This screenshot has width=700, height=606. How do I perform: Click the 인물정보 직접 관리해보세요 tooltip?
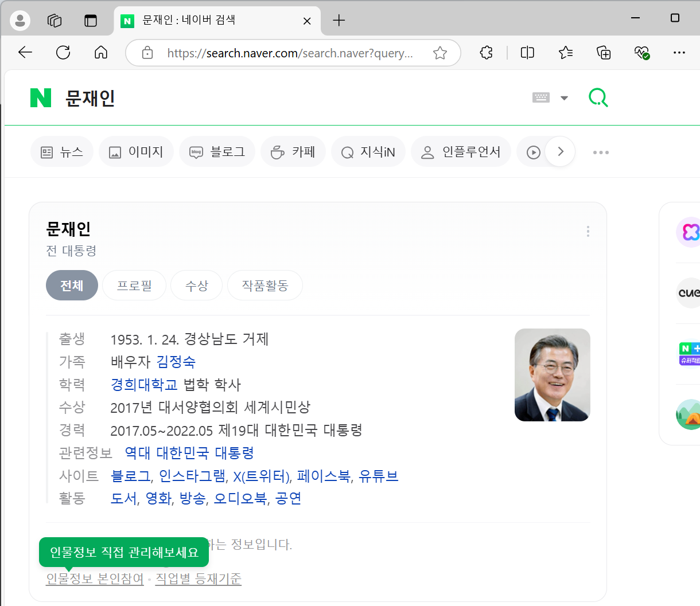[x=124, y=552]
